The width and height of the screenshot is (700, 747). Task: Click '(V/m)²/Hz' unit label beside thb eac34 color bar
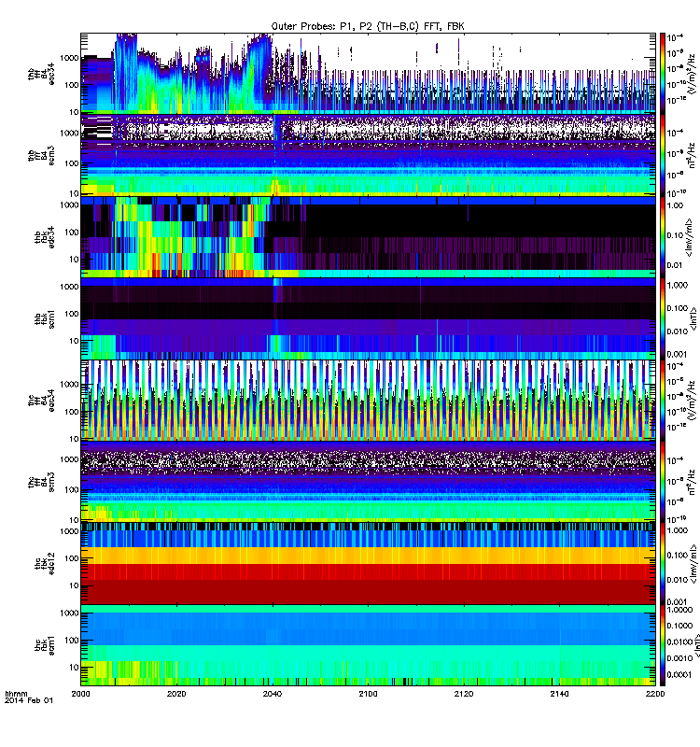(x=692, y=74)
